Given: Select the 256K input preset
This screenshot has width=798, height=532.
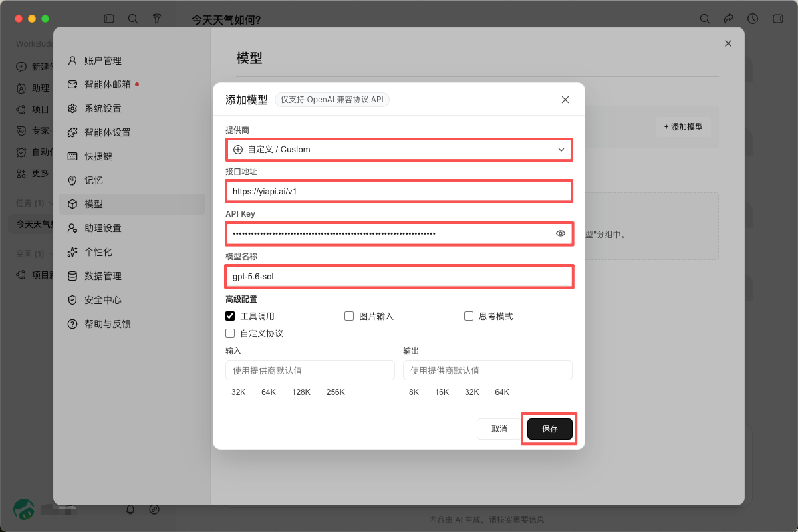Looking at the screenshot, I should tap(336, 392).
